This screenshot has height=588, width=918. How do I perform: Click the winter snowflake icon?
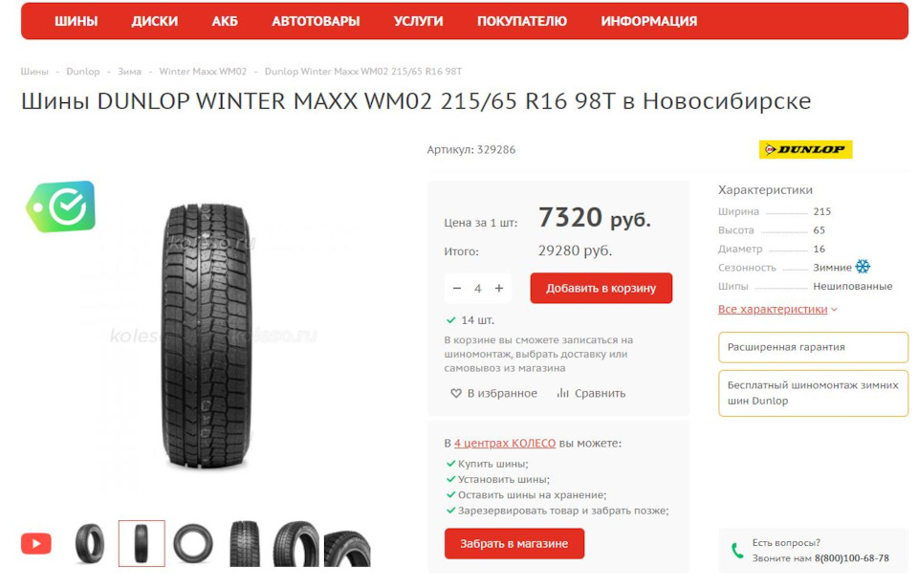point(863,267)
